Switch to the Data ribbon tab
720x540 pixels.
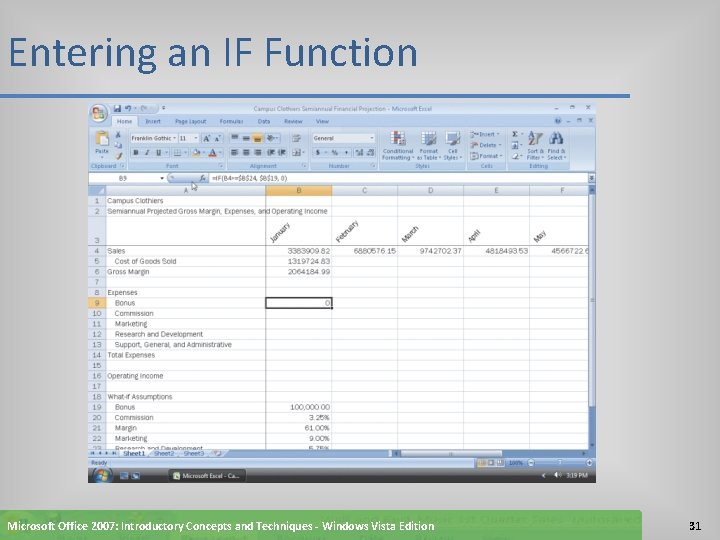(x=264, y=121)
